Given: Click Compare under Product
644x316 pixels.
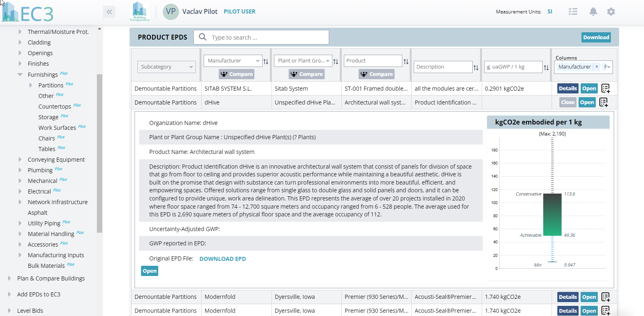Looking at the screenshot, I should pyautogui.click(x=377, y=74).
